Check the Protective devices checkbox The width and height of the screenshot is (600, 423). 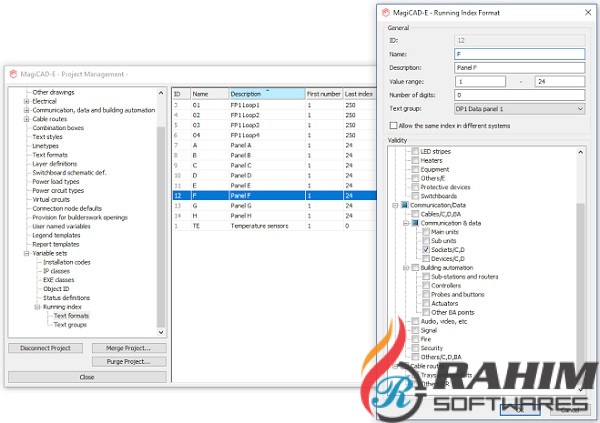[415, 187]
